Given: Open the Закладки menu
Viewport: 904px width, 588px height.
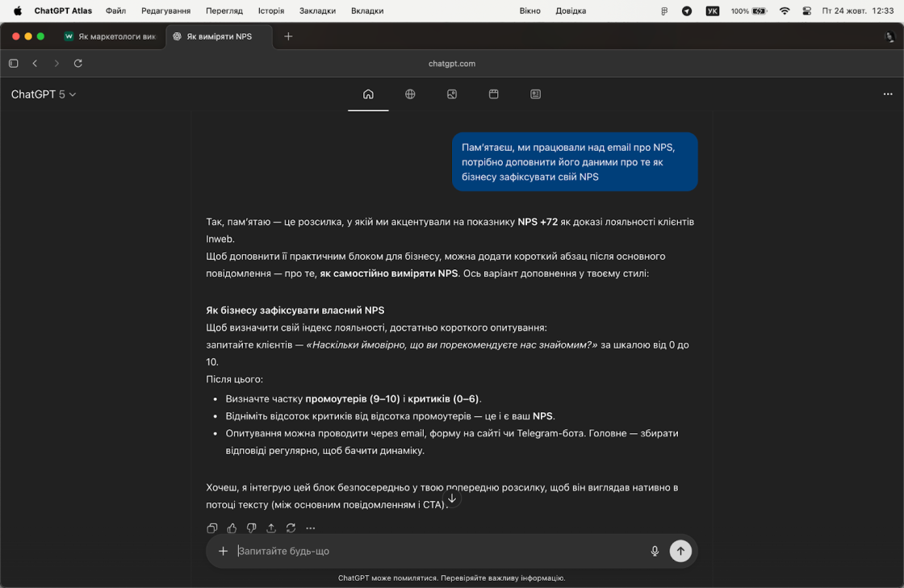Looking at the screenshot, I should (x=317, y=11).
